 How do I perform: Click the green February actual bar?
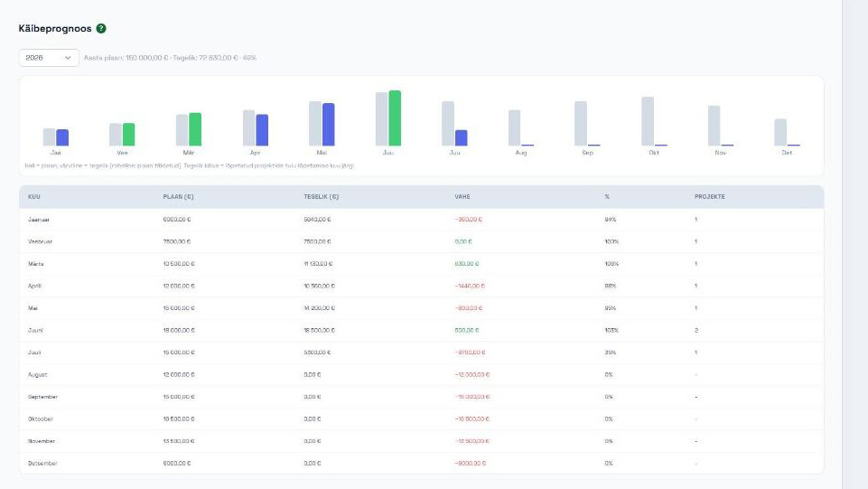[128, 135]
